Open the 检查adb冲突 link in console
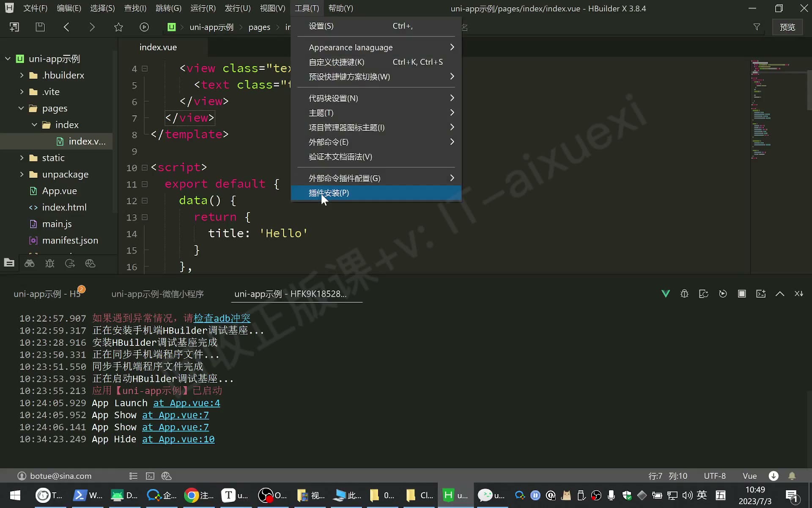 click(x=222, y=318)
